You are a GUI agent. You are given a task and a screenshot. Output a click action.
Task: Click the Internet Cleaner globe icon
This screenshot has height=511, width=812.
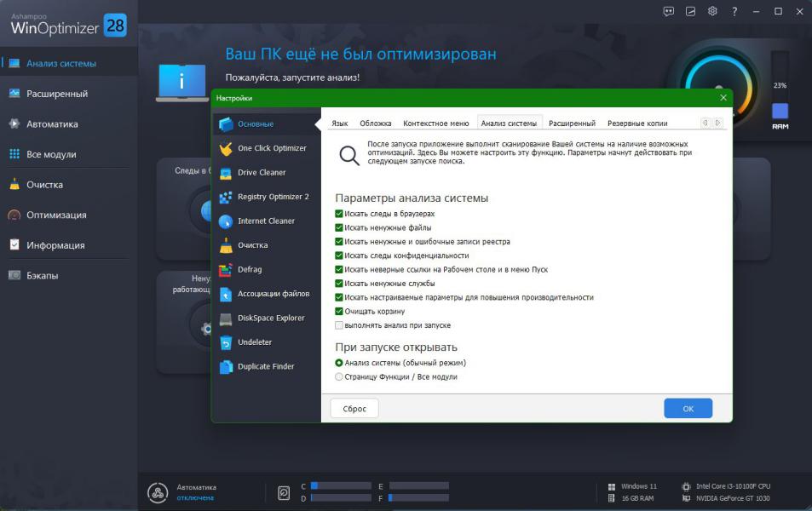225,221
